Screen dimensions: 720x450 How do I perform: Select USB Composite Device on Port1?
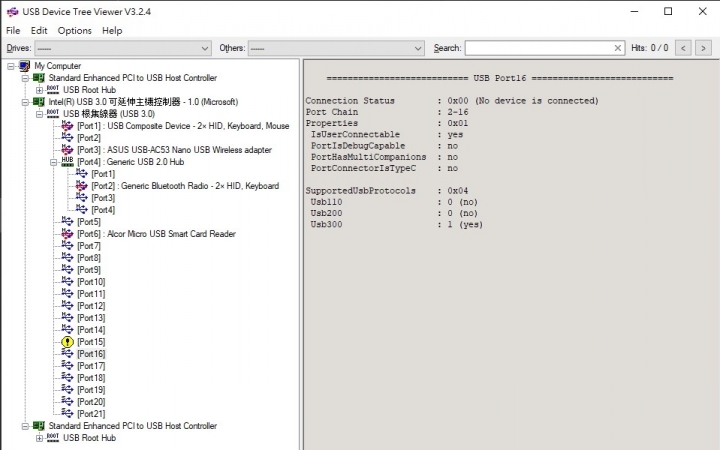tap(183, 126)
